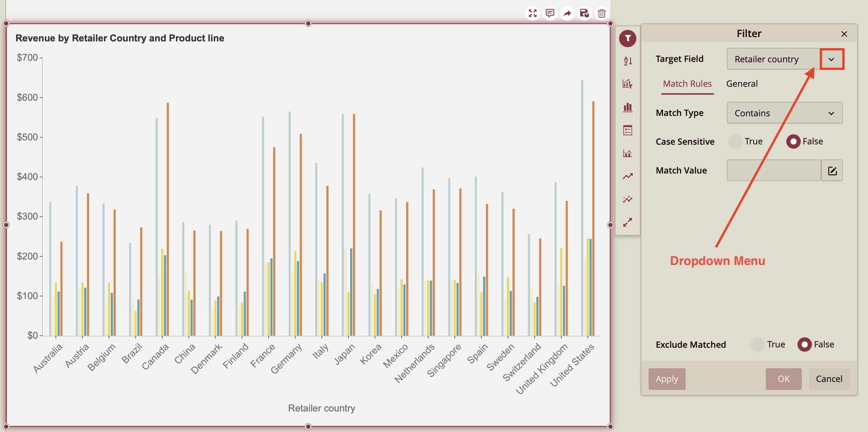868x432 pixels.
Task: Cancel the filter dialog
Action: pyautogui.click(x=829, y=379)
